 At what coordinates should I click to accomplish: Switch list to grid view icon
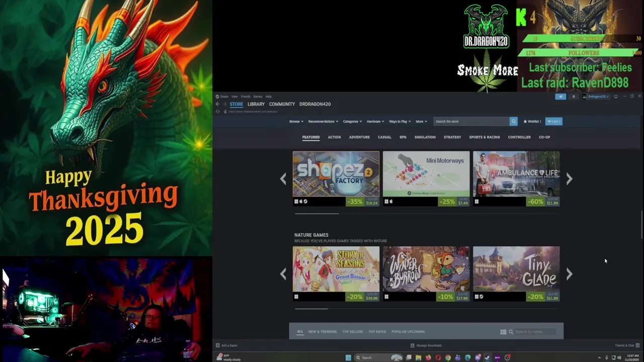coord(503,332)
